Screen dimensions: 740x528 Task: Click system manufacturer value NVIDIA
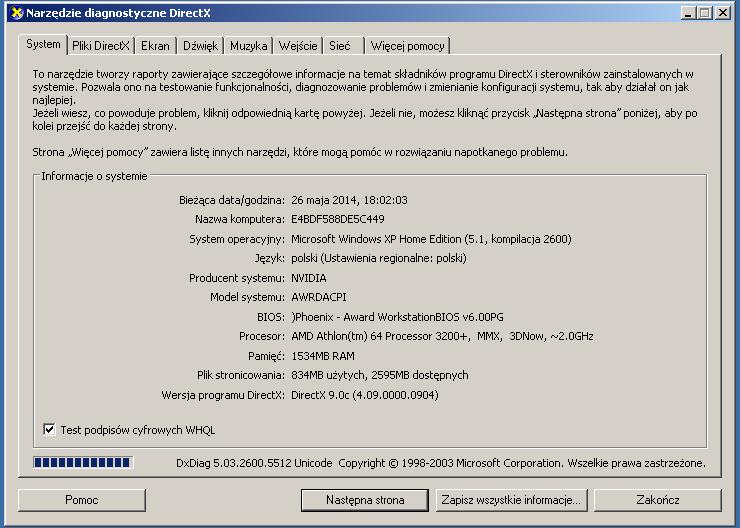pyautogui.click(x=309, y=278)
